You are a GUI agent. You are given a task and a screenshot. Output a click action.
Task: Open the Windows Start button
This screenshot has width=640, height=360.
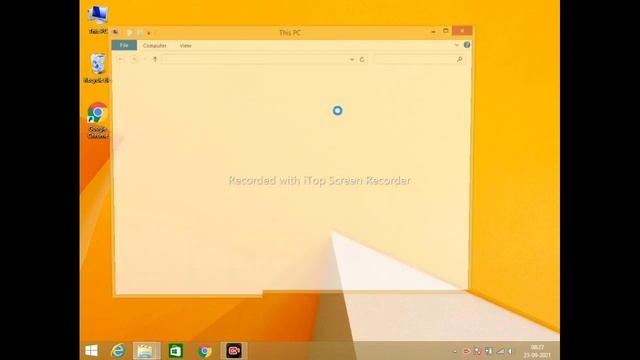click(x=91, y=351)
